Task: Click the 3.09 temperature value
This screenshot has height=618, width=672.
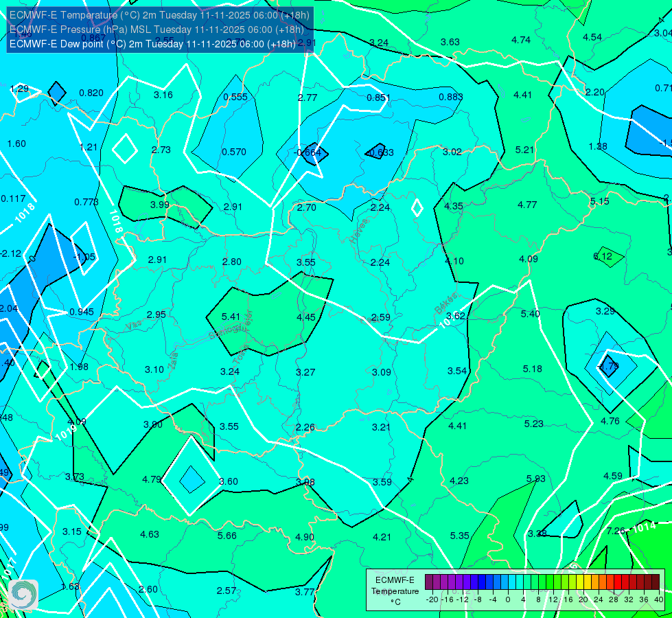Action: 382,372
